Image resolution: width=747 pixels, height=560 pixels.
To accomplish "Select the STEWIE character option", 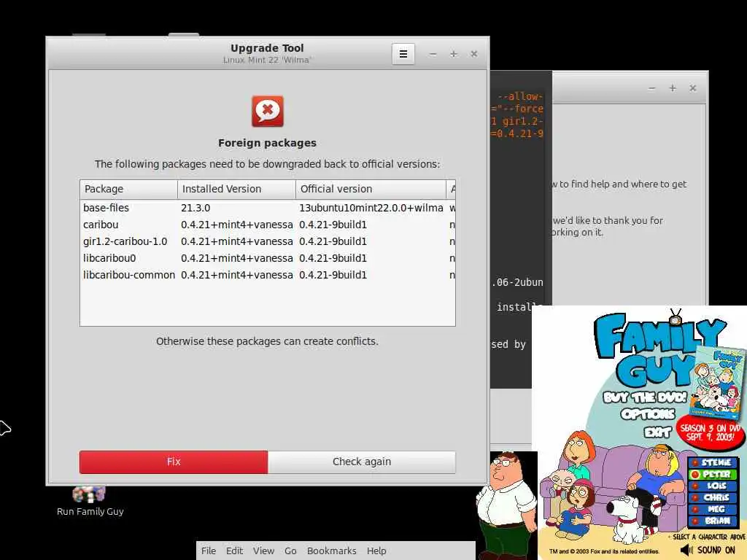I will click(713, 462).
